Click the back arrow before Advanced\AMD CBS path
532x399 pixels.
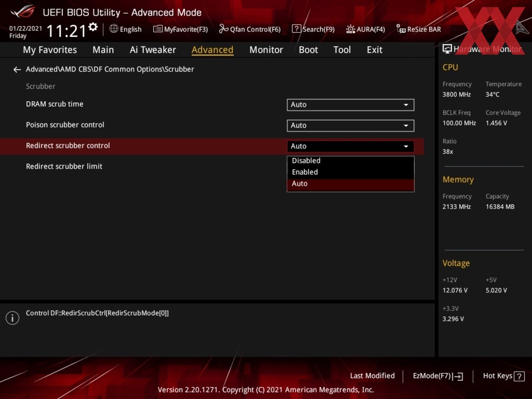point(17,70)
